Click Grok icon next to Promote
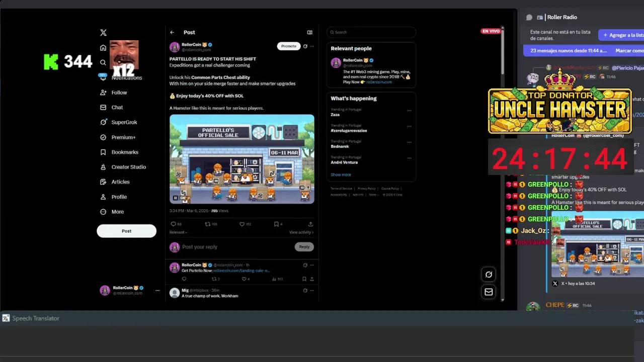The height and width of the screenshot is (362, 644). (305, 46)
